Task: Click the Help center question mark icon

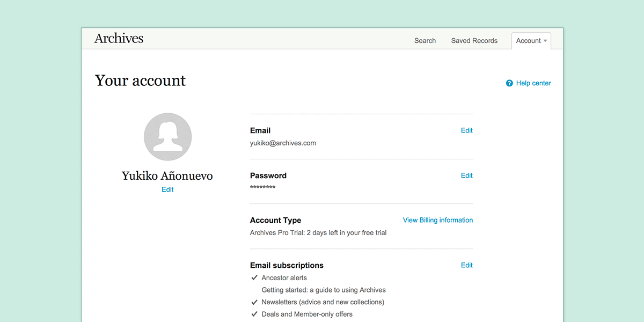Action: click(x=509, y=83)
